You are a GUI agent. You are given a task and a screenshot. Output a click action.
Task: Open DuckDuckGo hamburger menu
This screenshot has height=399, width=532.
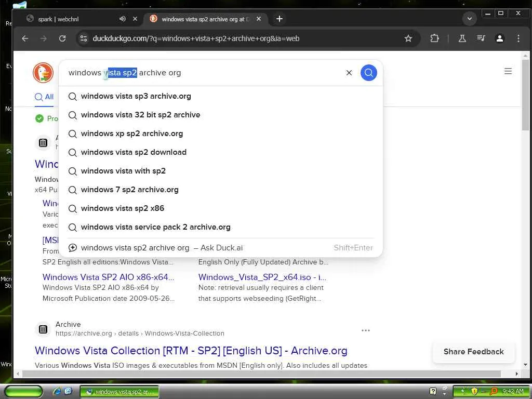508,71
